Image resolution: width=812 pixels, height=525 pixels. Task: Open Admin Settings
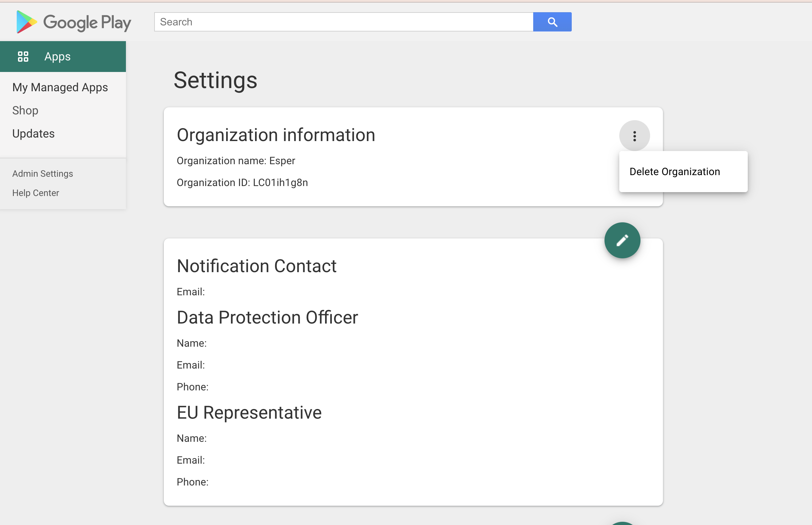(43, 174)
